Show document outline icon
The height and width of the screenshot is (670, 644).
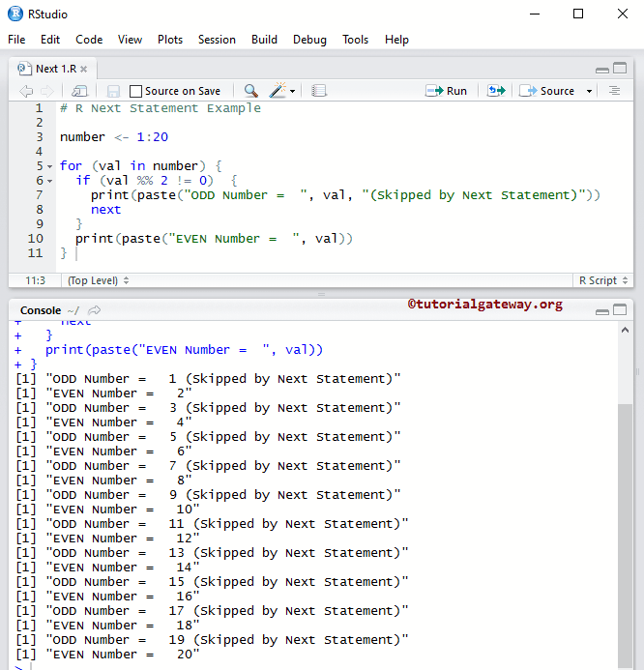pyautogui.click(x=614, y=91)
